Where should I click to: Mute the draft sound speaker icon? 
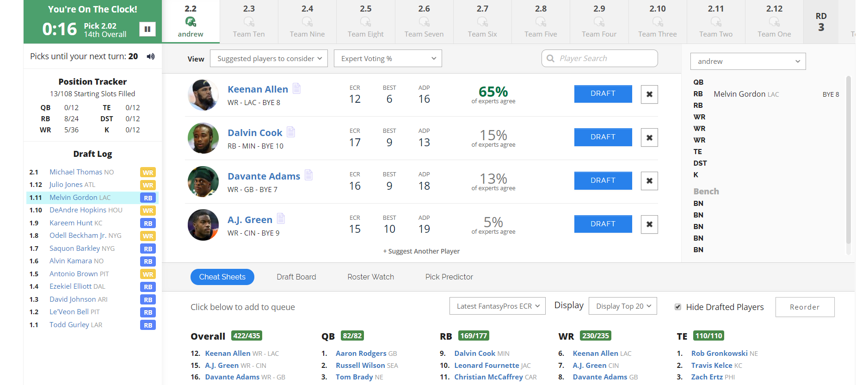pyautogui.click(x=151, y=56)
